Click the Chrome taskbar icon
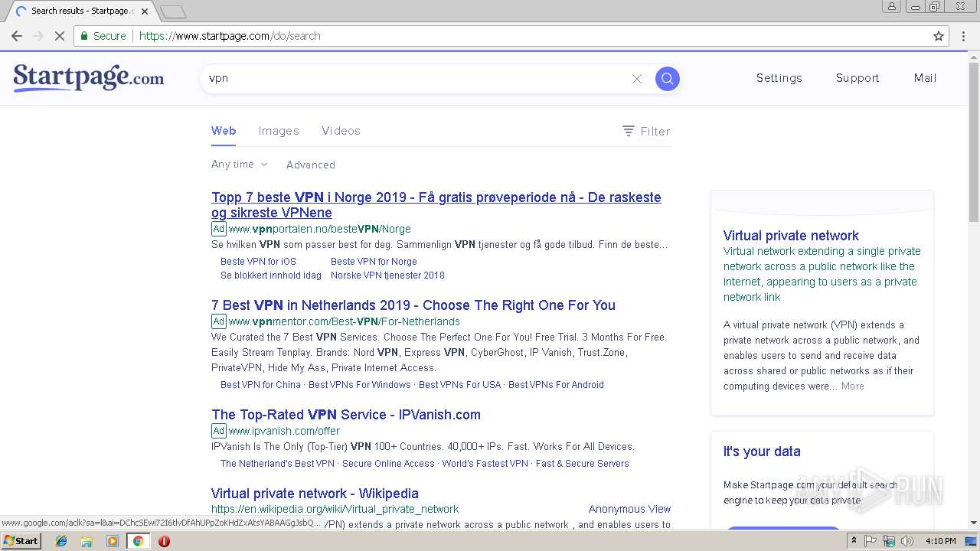 click(138, 541)
